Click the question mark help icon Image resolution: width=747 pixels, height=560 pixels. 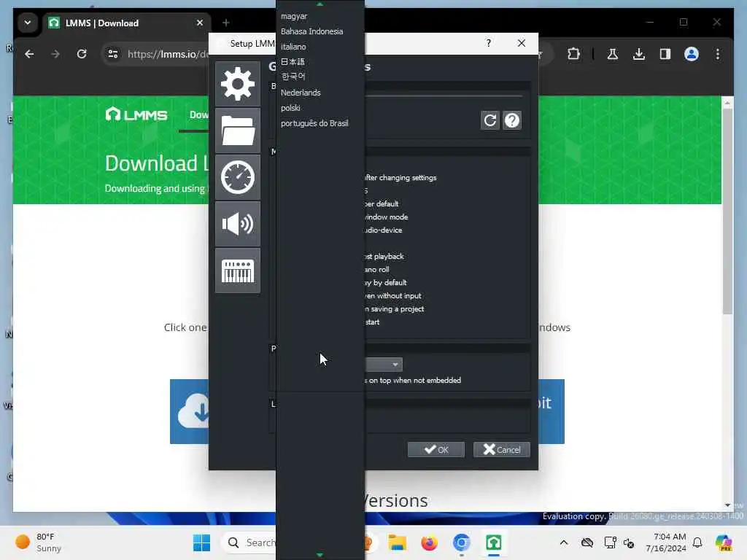tap(511, 120)
